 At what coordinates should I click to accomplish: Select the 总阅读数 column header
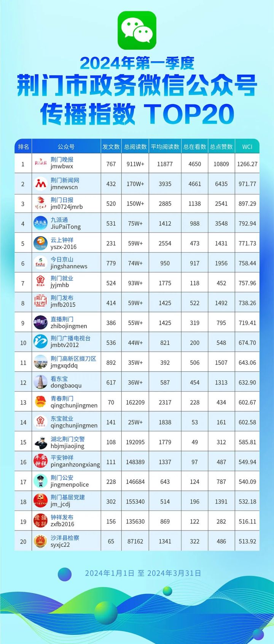click(135, 147)
